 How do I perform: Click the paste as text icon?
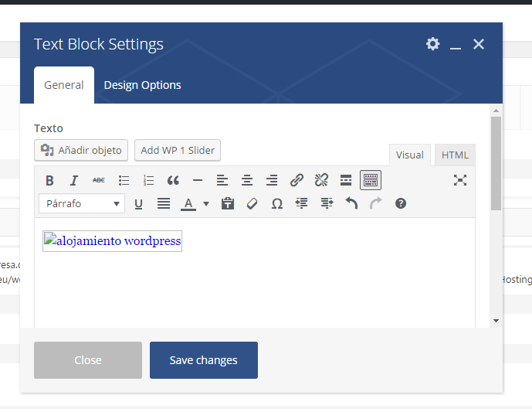228,204
